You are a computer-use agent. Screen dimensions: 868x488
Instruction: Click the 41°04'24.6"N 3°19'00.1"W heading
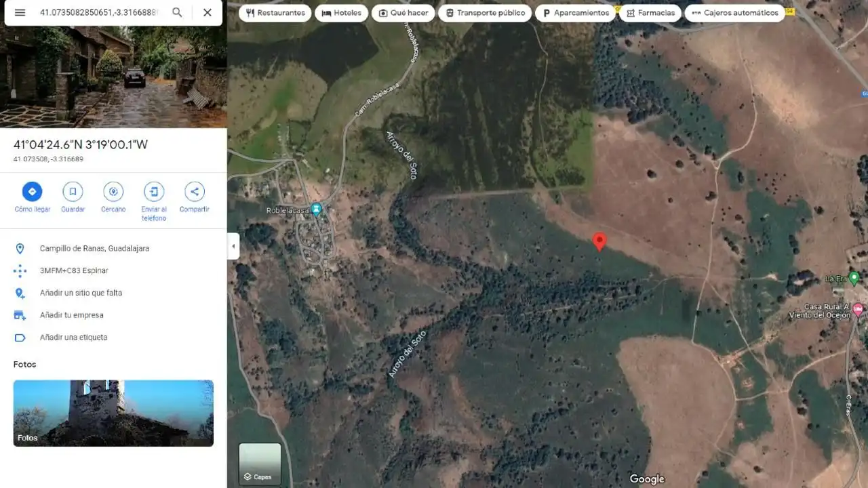[x=81, y=144]
